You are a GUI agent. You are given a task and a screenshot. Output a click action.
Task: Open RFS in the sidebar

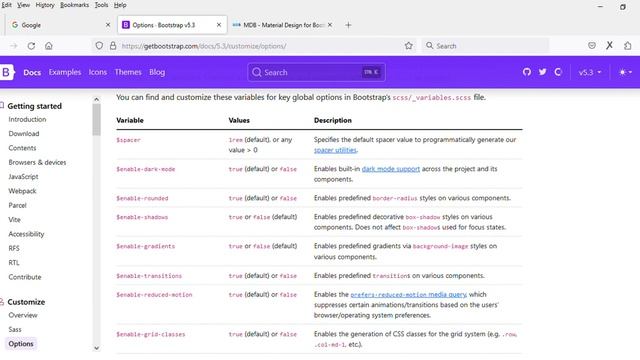click(14, 248)
